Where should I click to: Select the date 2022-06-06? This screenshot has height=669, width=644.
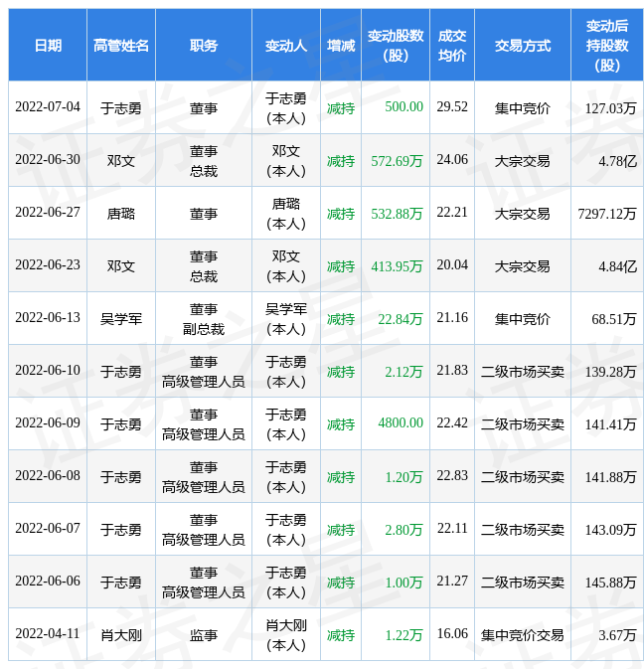coord(48,582)
